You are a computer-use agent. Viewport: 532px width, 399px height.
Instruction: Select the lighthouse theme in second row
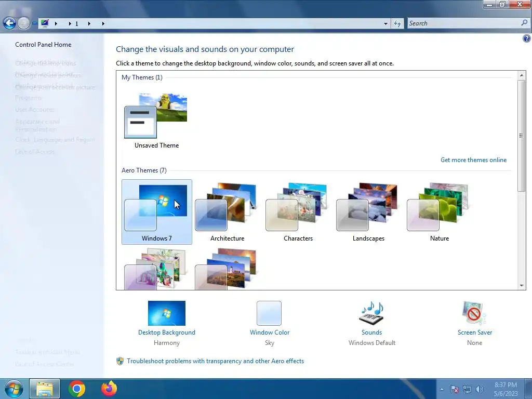point(227,269)
